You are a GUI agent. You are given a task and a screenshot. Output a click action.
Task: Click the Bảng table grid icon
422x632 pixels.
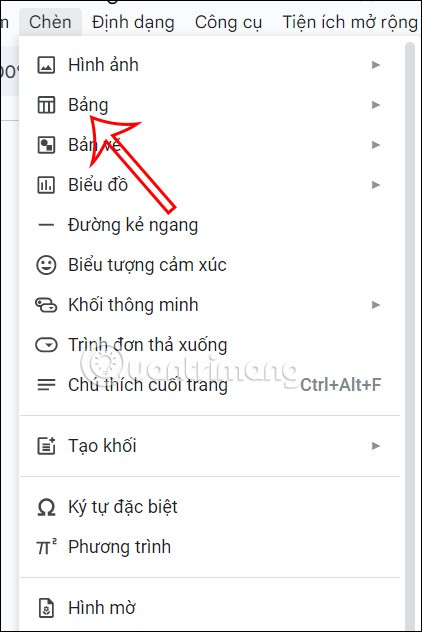(x=46, y=105)
